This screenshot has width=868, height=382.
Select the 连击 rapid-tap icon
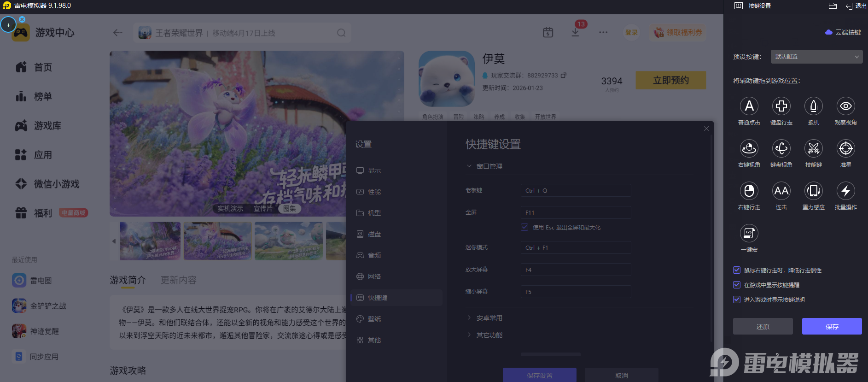781,191
